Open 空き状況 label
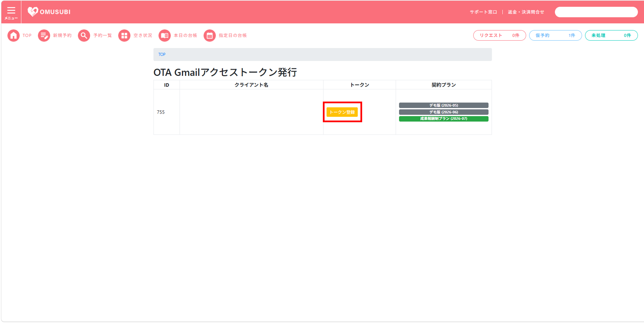This screenshot has width=644, height=323. pos(143,36)
